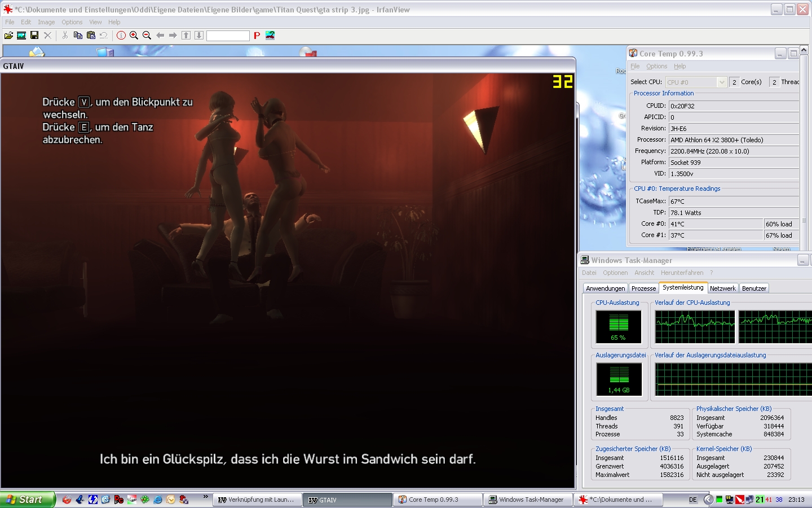Click the Zoom In magnifier icon
812x508 pixels.
click(134, 36)
